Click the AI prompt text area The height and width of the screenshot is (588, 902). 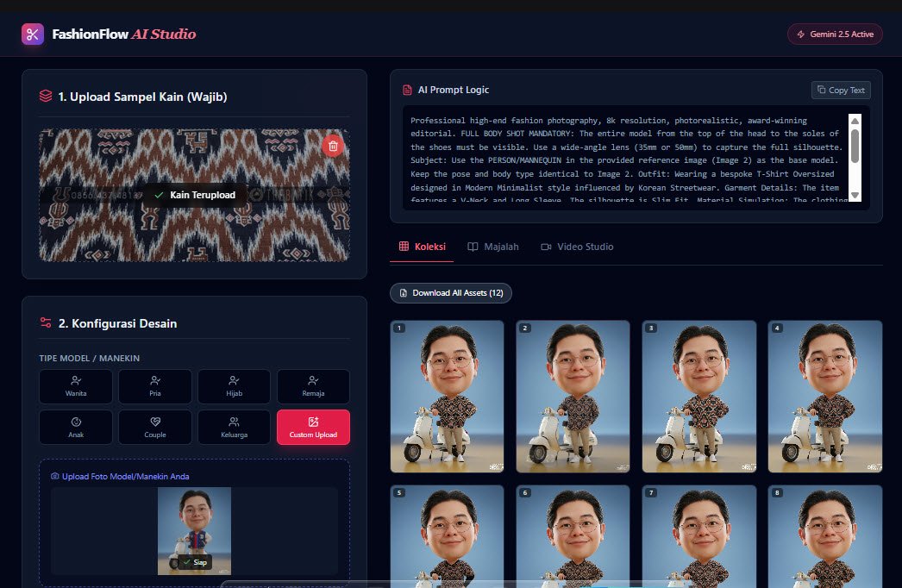tap(630, 158)
